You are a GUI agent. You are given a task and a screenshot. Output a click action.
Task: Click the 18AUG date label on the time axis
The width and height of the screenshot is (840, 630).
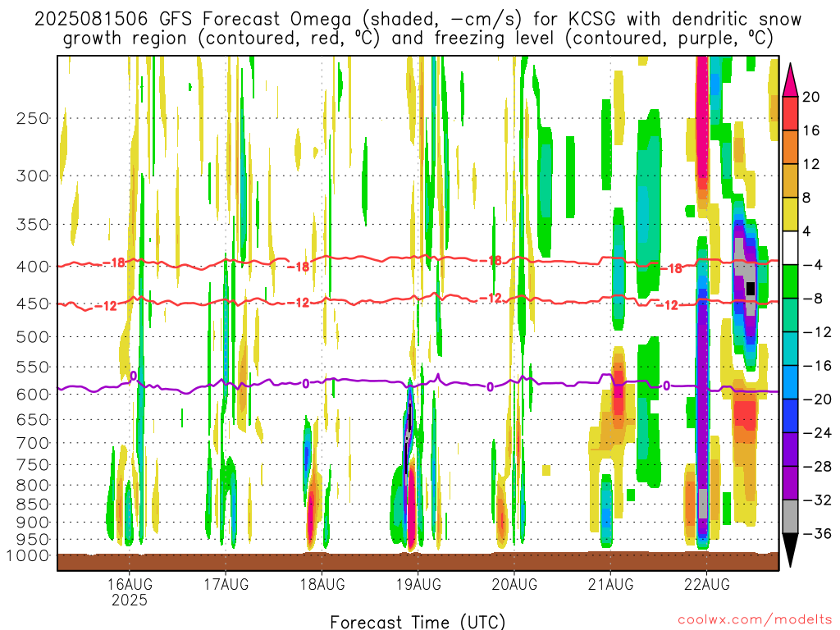(x=322, y=584)
